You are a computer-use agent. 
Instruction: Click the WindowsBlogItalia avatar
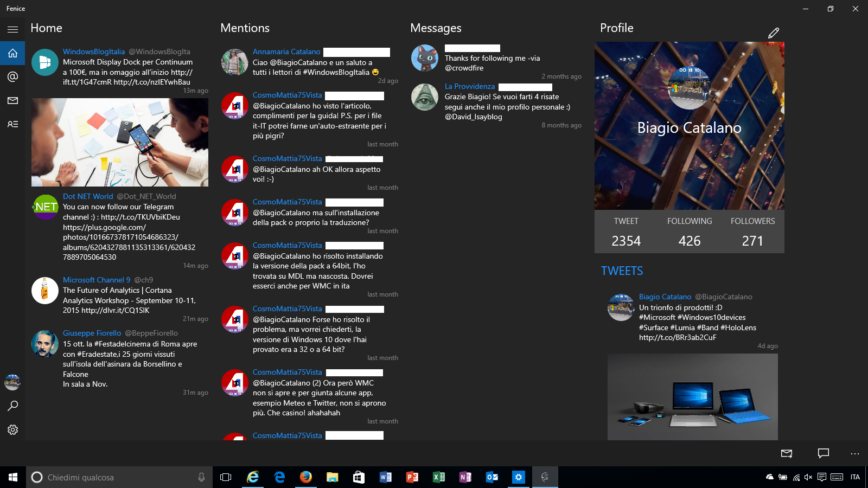45,62
